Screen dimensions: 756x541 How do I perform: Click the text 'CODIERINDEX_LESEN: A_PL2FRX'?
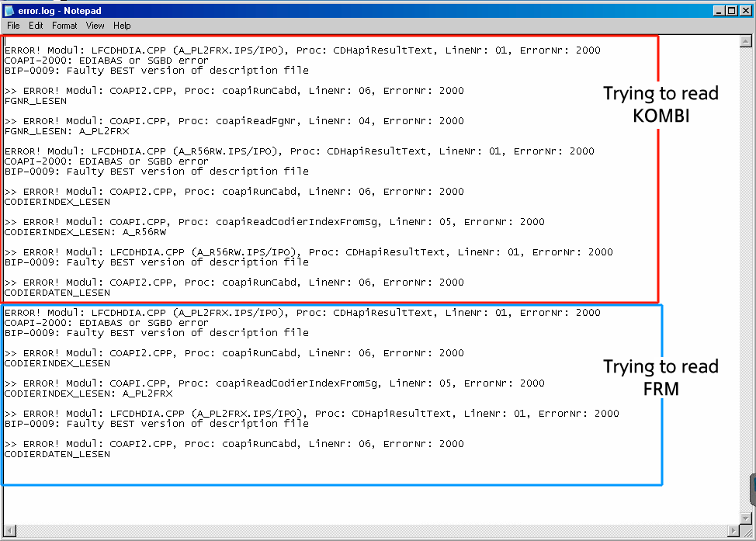click(88, 394)
